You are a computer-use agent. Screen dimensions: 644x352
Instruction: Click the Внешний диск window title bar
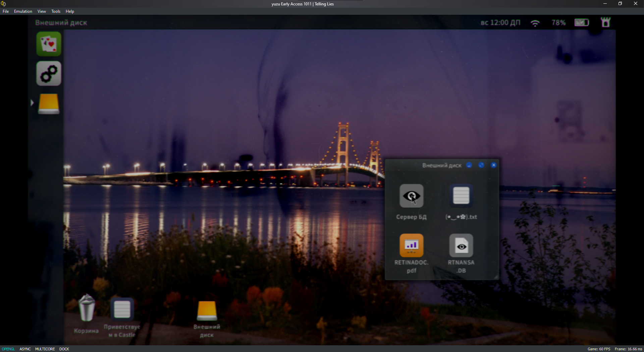(442, 165)
